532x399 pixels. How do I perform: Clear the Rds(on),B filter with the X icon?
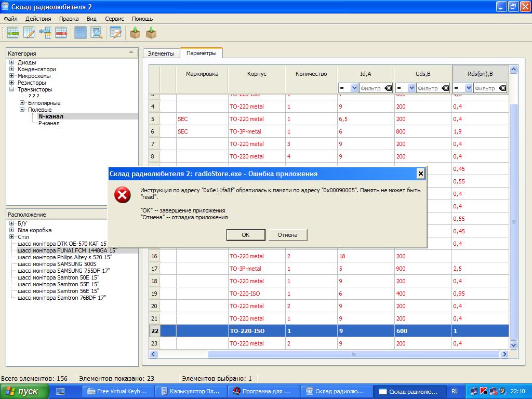pos(502,88)
